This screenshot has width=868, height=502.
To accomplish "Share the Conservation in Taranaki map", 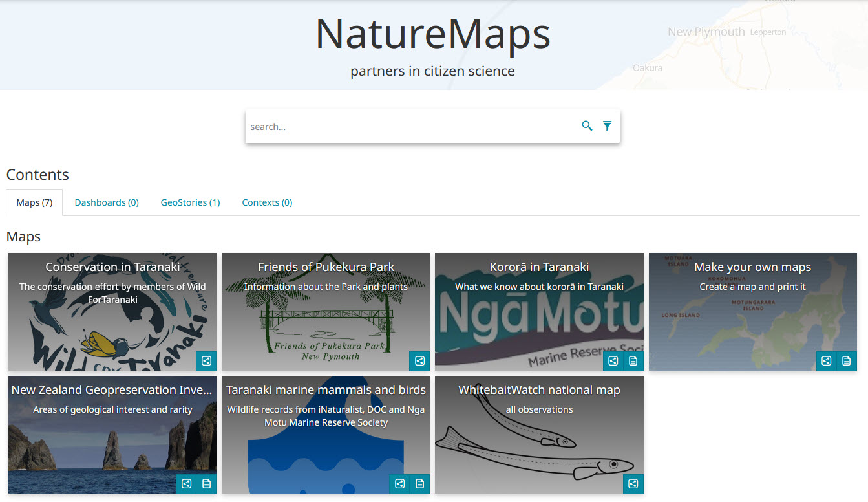I will click(206, 361).
